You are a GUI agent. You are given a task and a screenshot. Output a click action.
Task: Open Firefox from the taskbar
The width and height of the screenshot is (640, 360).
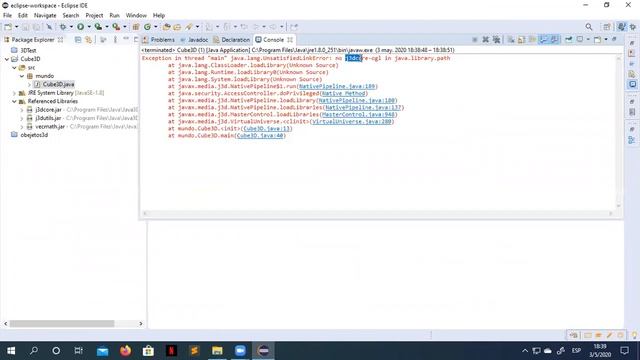126,351
